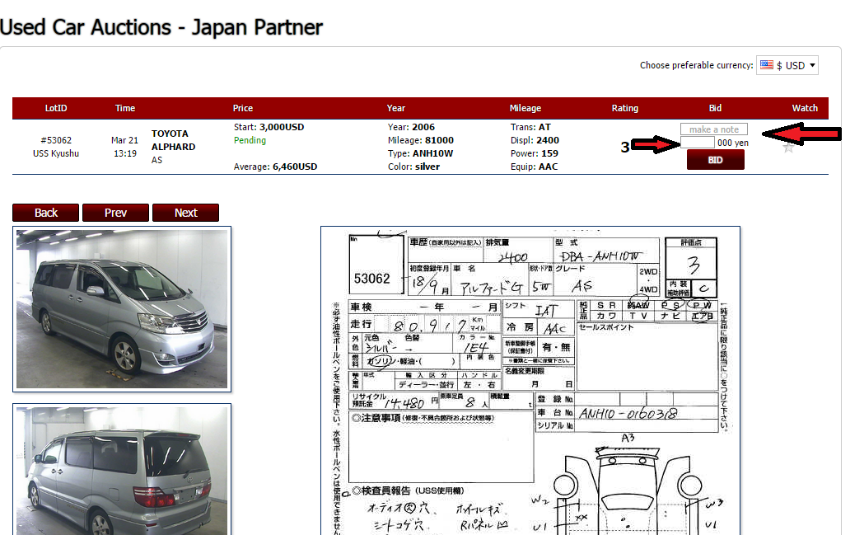850x535 pixels.
Task: Click lot number #53062
Action: coord(56,140)
